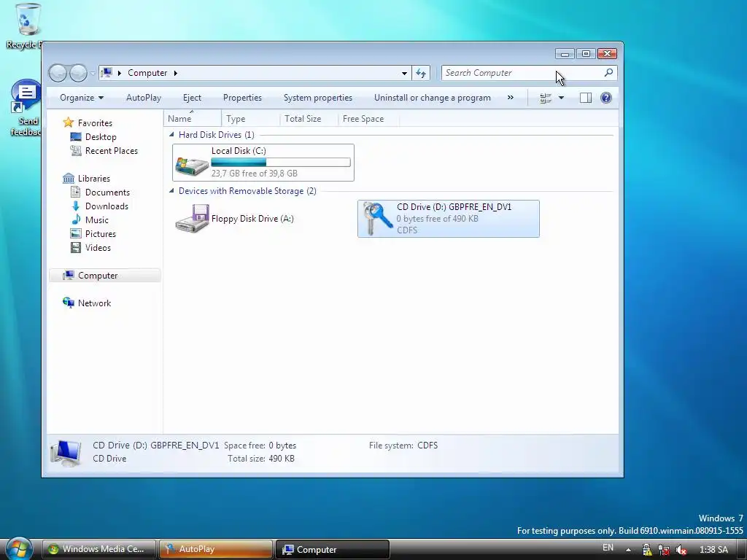Screen dimensions: 747x560
Task: Open Properties from the toolbar
Action: pos(242,98)
